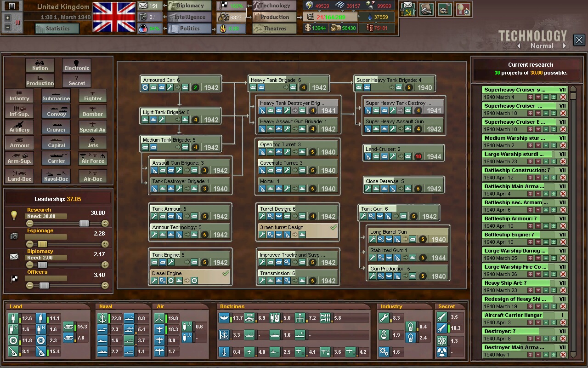Decrease game speed with minus button
This screenshot has height=368, width=588.
coord(8,27)
